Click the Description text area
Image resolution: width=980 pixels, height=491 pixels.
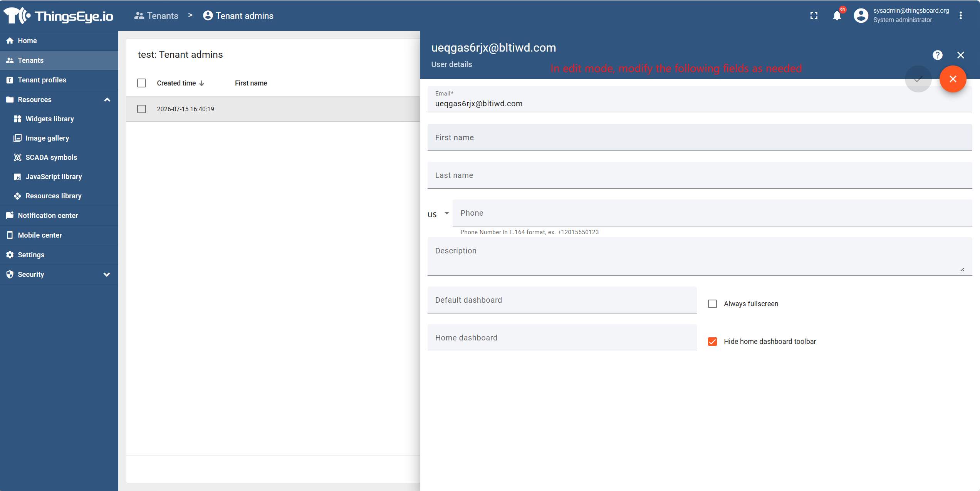click(x=700, y=256)
